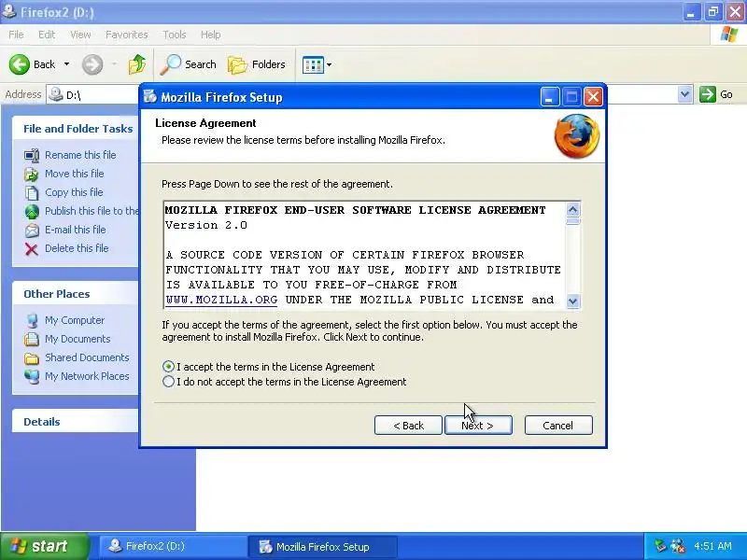The image size is (747, 560).
Task: Click the D:\ address field
Action: coord(93,95)
